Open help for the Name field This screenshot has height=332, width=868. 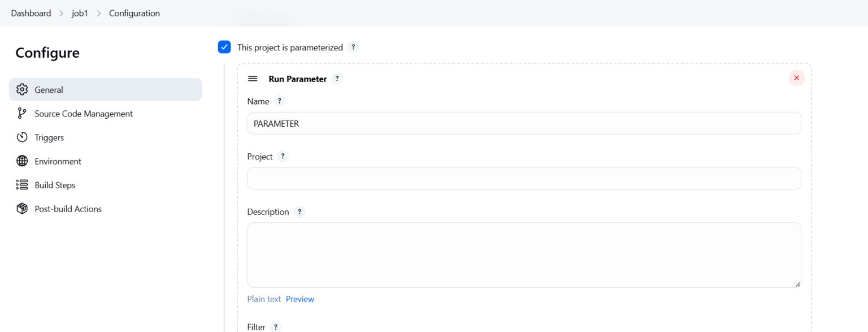279,101
